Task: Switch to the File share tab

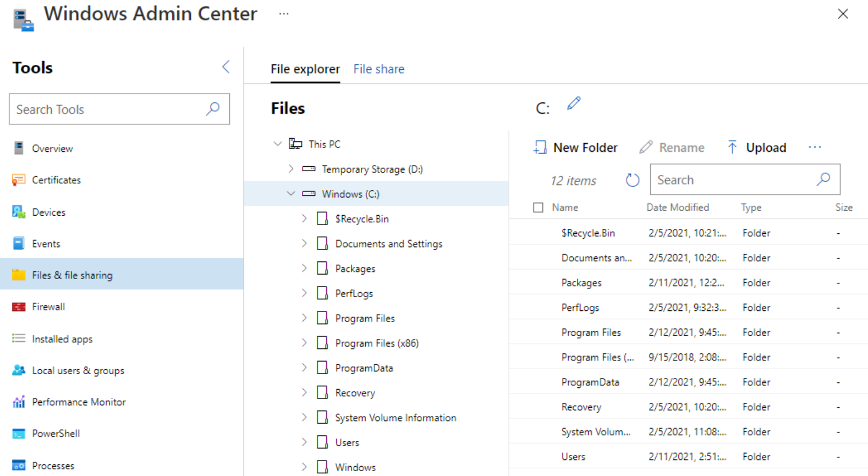Action: click(378, 69)
